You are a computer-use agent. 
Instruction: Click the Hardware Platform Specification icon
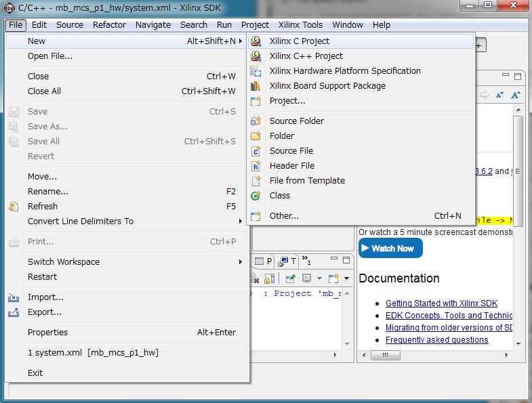coord(255,71)
